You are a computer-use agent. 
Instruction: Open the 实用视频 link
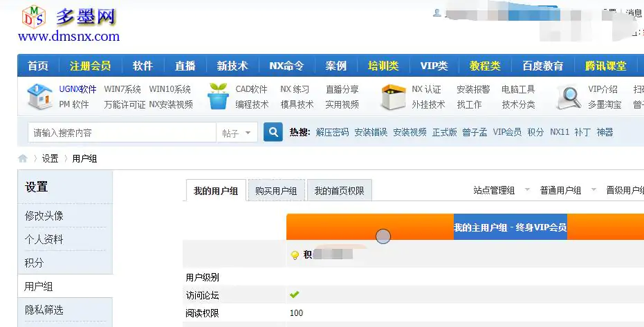[342, 104]
